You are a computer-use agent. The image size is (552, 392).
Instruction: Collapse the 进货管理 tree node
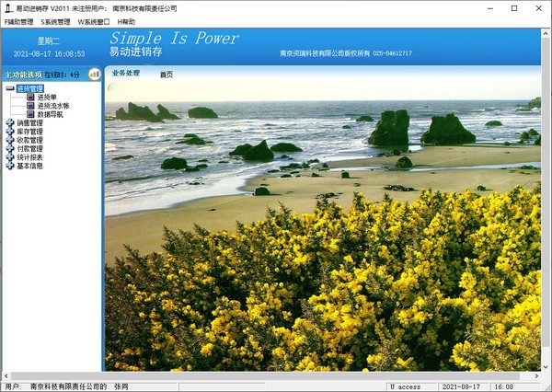point(10,88)
